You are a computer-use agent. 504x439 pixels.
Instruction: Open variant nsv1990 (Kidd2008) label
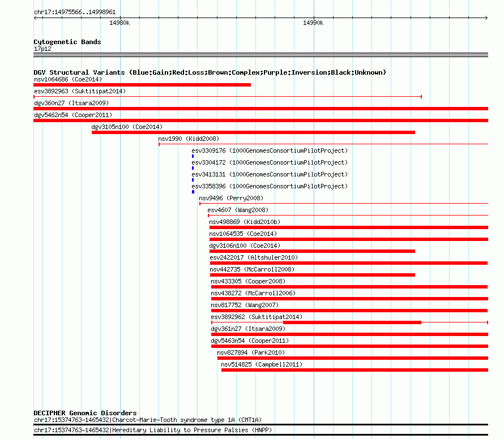(189, 139)
